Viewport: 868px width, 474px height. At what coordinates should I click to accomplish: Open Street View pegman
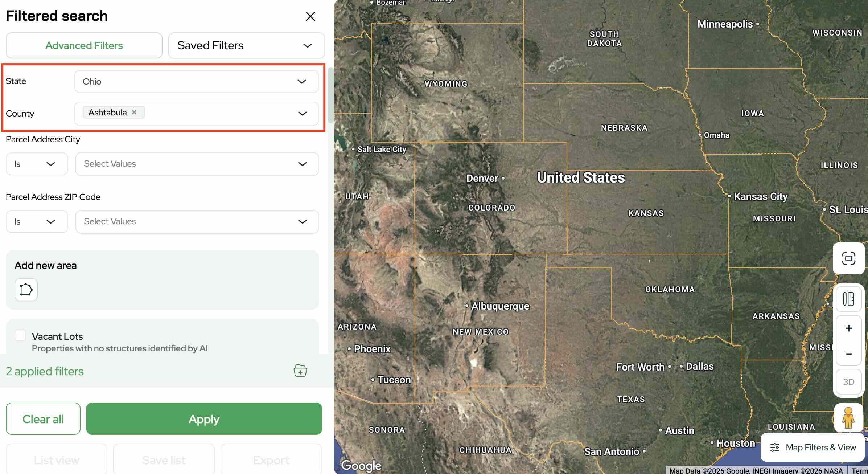848,418
